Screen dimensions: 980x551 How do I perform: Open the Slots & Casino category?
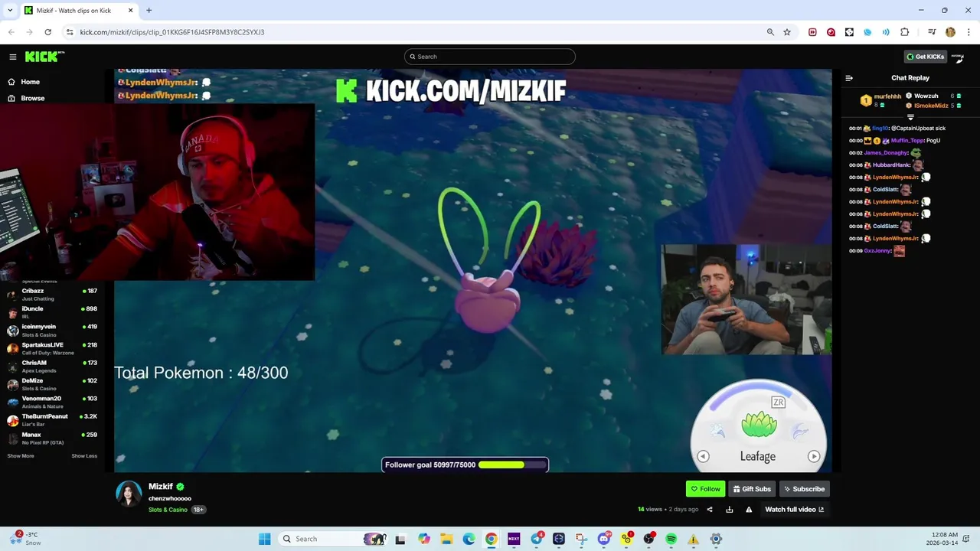coord(168,510)
